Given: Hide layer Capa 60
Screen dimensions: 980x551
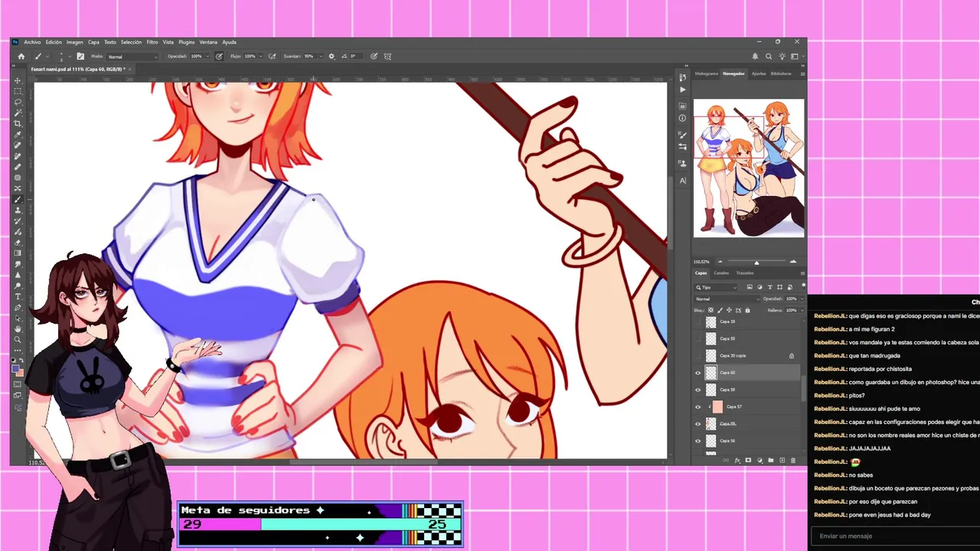Looking at the screenshot, I should click(x=697, y=373).
